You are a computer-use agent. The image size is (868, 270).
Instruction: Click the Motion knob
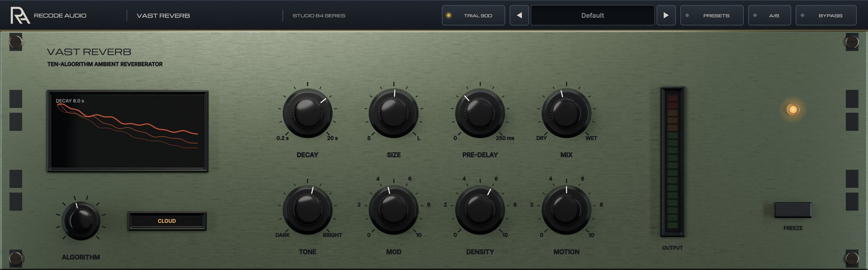[x=566, y=210]
